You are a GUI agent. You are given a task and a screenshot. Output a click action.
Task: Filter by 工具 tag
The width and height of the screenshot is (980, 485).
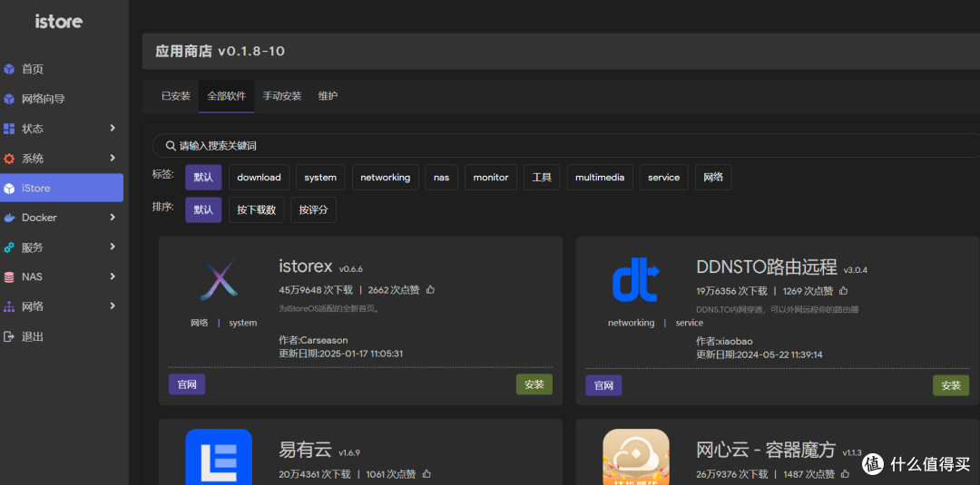click(x=542, y=178)
